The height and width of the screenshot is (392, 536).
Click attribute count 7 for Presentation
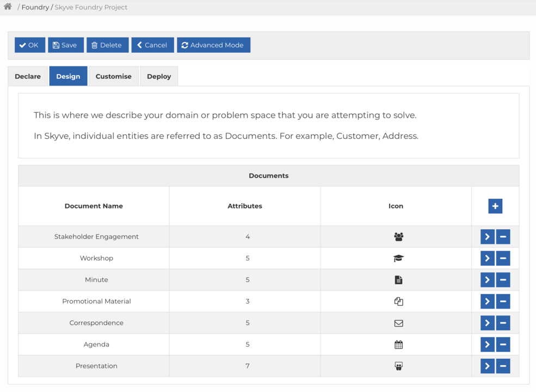(x=248, y=366)
